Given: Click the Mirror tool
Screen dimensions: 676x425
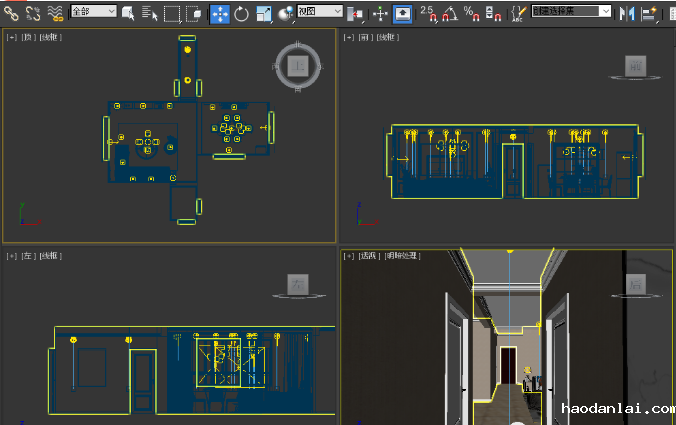Looking at the screenshot, I should tap(627, 14).
